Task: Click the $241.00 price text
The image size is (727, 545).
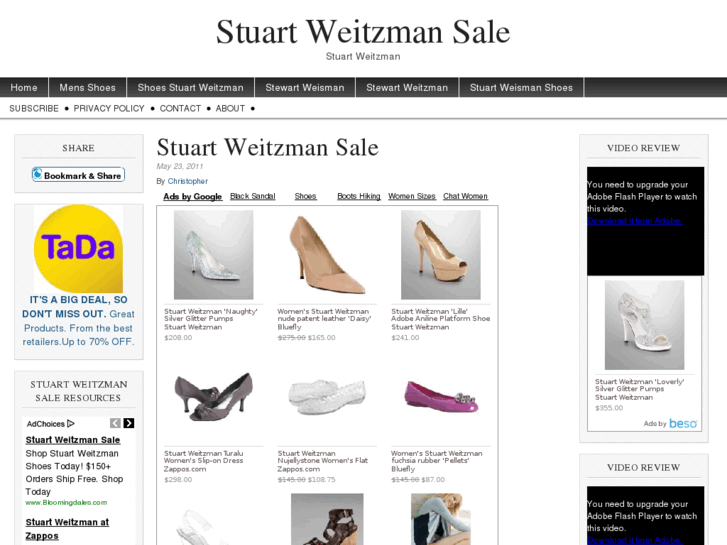Action: (405, 338)
